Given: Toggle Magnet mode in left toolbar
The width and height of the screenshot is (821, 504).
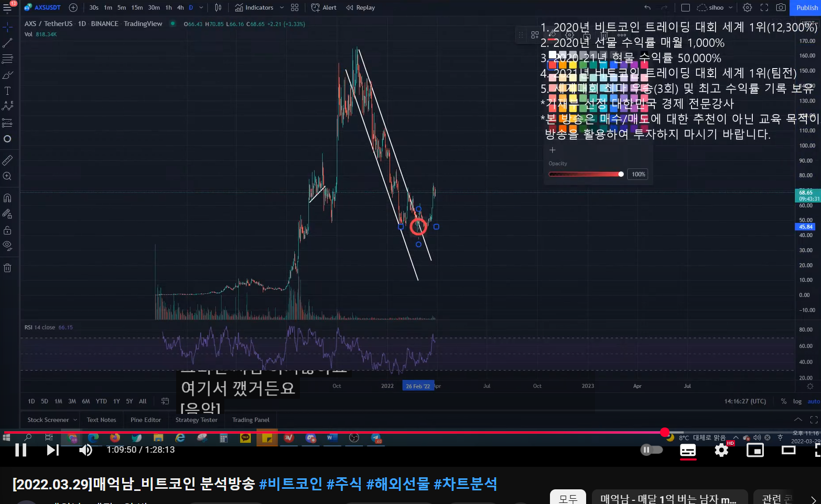Looking at the screenshot, I should 7,198.
